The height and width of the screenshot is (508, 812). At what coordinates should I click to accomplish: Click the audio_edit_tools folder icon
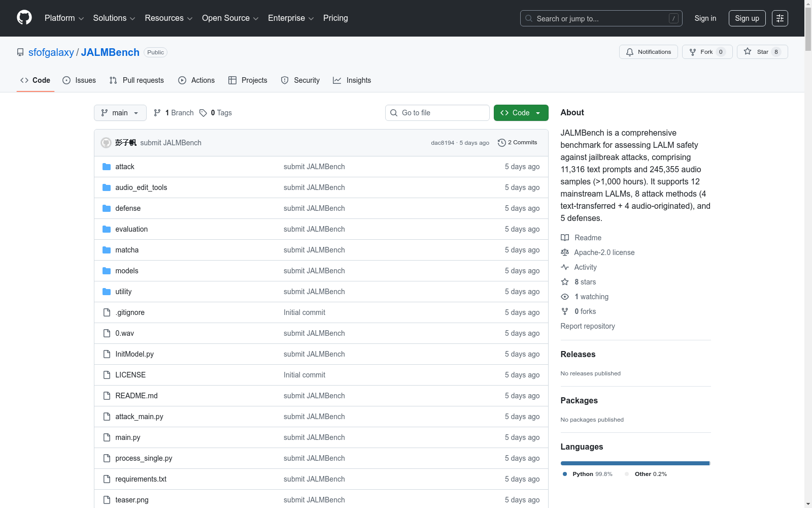(x=107, y=187)
